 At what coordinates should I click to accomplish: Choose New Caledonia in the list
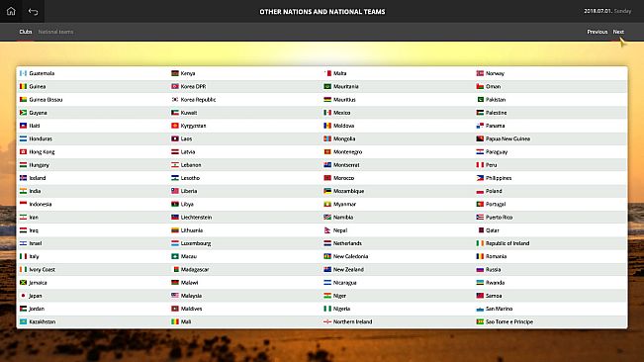click(x=351, y=256)
